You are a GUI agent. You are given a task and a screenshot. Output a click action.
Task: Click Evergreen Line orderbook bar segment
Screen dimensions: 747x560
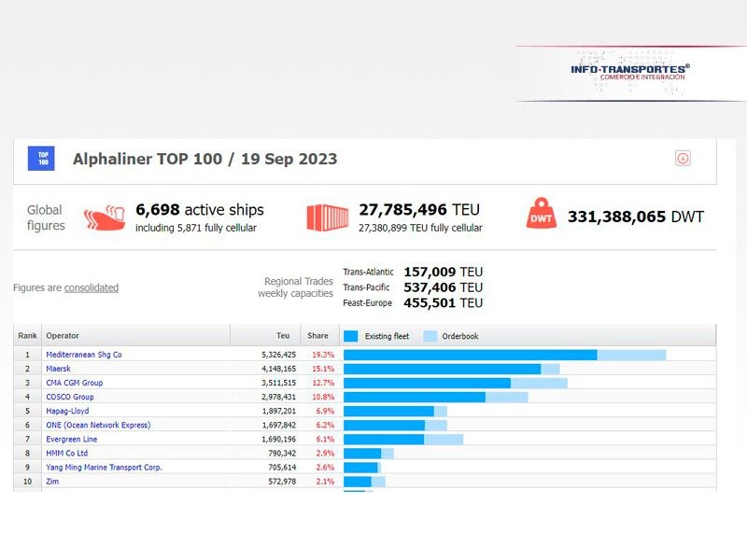[444, 439]
